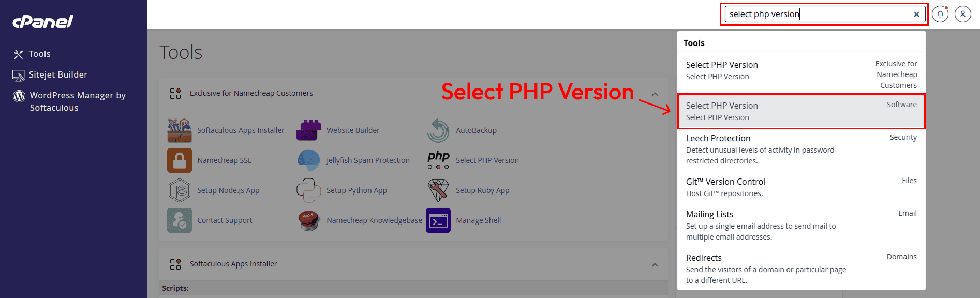
Task: Open the Softaculous Apps Installer tool
Action: [241, 130]
